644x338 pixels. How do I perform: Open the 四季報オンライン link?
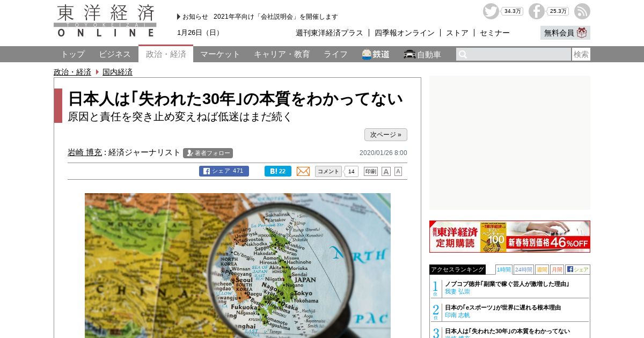pyautogui.click(x=405, y=33)
